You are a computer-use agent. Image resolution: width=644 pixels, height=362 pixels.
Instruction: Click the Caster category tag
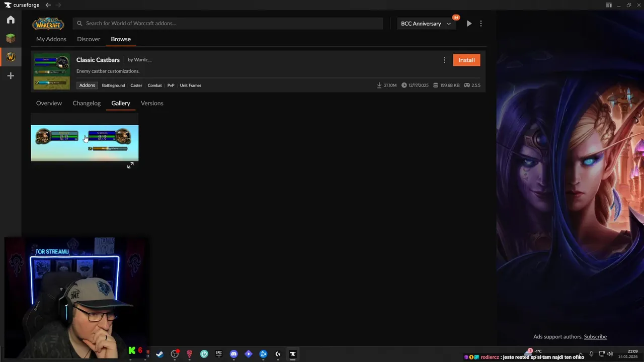136,85
